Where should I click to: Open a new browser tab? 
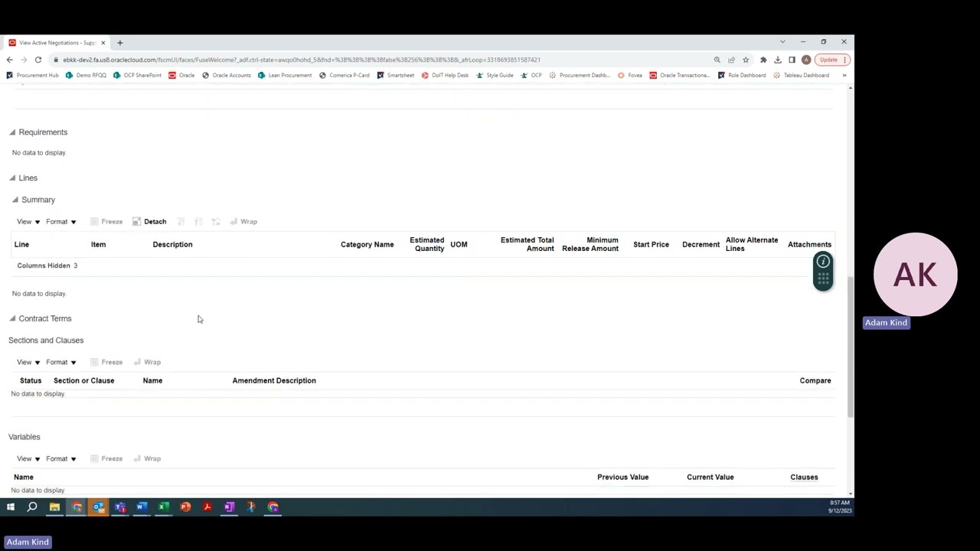point(119,43)
